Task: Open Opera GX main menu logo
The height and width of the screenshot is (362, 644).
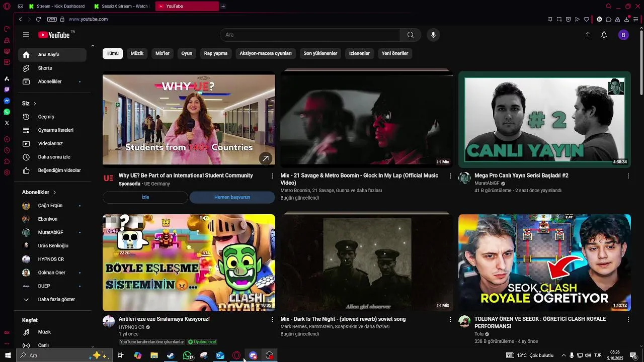Action: point(7,6)
